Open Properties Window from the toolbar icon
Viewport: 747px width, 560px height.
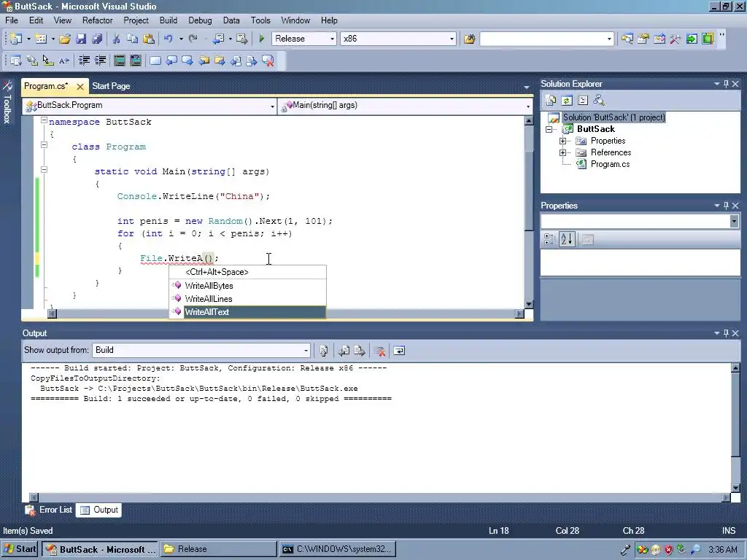[643, 39]
